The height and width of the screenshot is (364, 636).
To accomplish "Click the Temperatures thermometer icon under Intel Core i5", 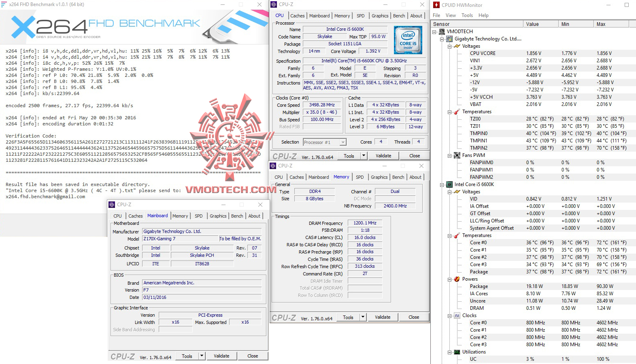I will click(457, 235).
